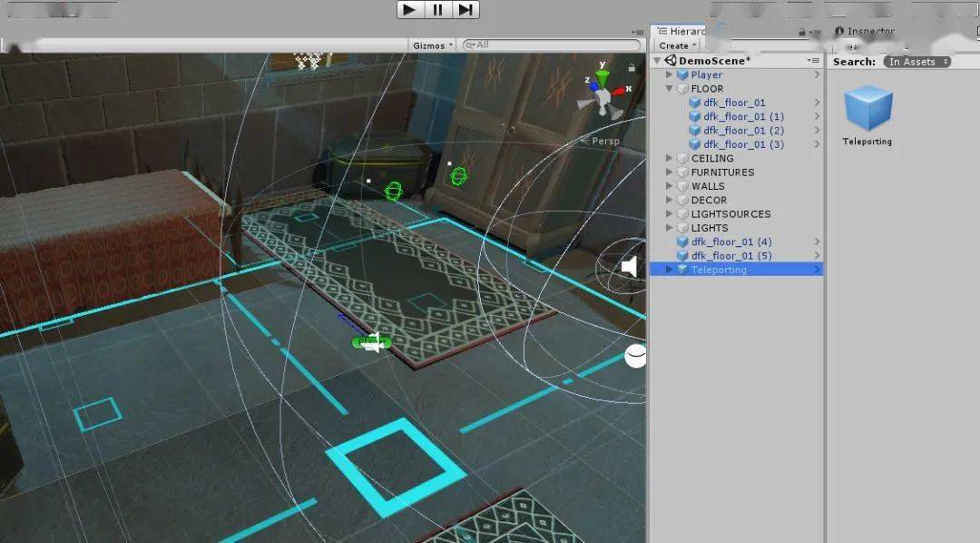Start the game with the Play button
Viewport: 980px width, 543px height.
point(409,9)
